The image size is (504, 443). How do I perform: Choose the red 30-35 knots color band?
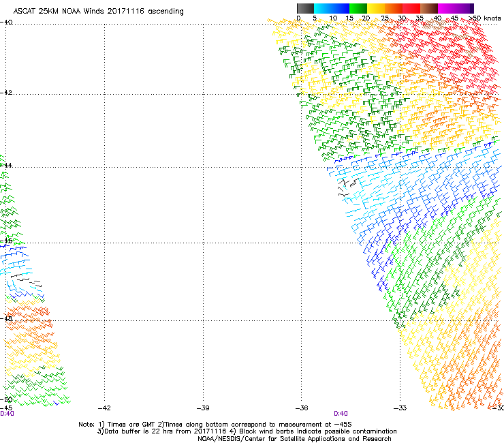click(411, 8)
